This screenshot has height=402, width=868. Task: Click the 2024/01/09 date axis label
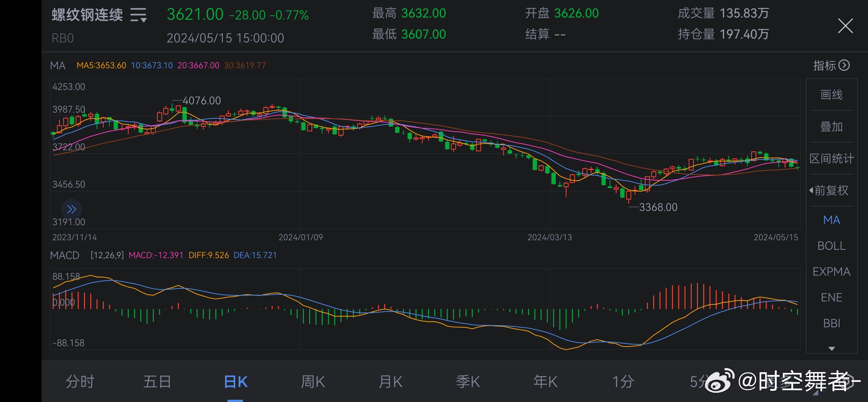(x=301, y=237)
